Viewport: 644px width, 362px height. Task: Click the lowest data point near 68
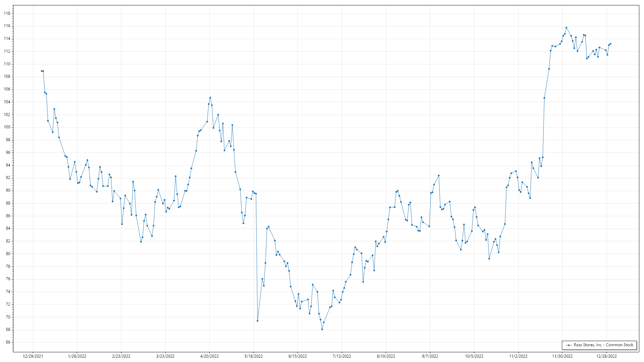click(x=322, y=329)
